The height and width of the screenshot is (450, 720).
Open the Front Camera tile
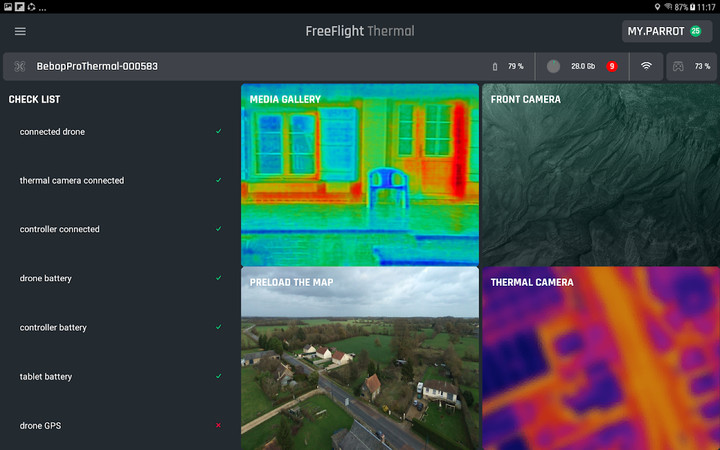coord(601,174)
